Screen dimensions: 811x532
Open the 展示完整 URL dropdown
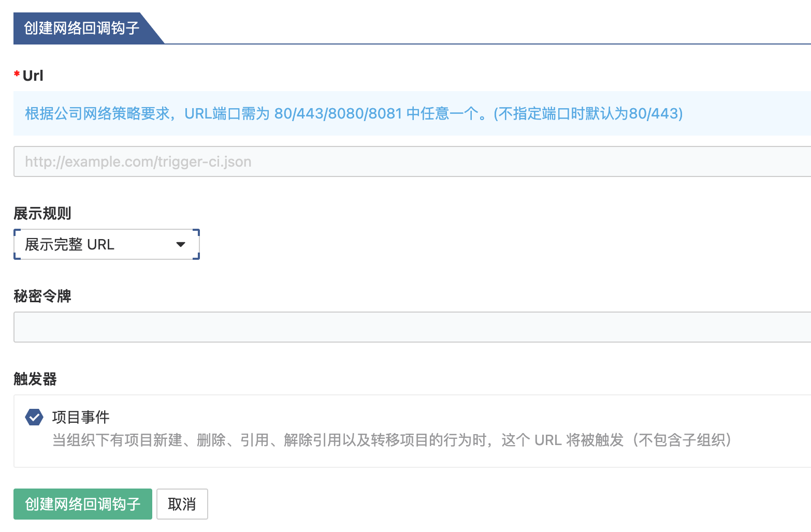click(106, 244)
